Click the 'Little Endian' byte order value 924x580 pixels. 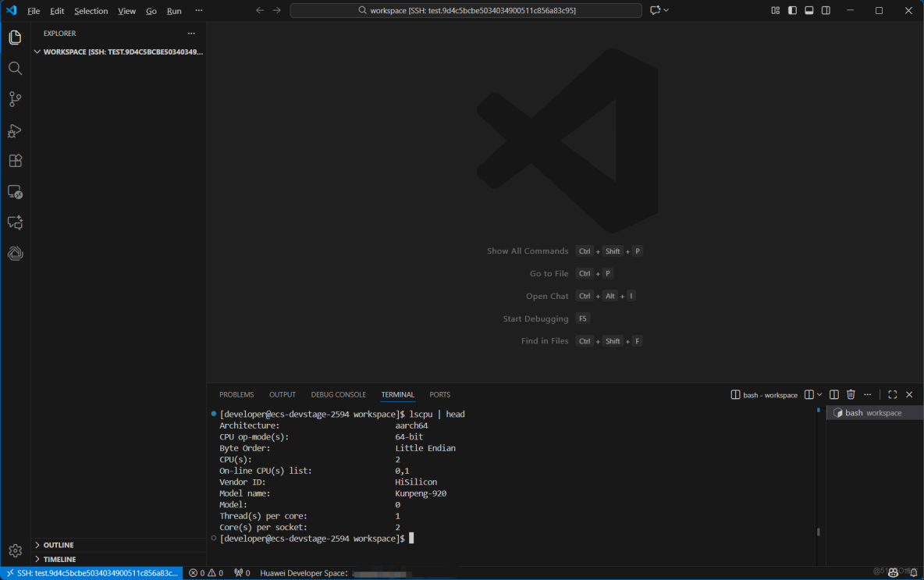pyautogui.click(x=425, y=449)
